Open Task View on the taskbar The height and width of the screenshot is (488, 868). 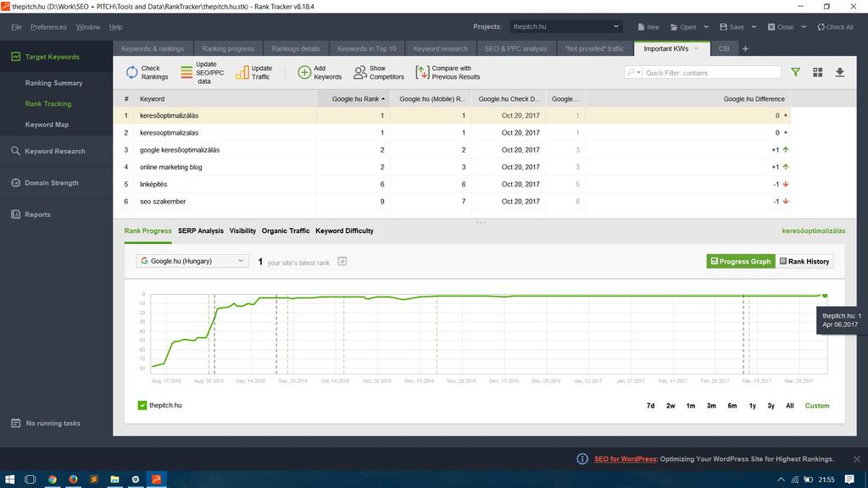coord(31,480)
